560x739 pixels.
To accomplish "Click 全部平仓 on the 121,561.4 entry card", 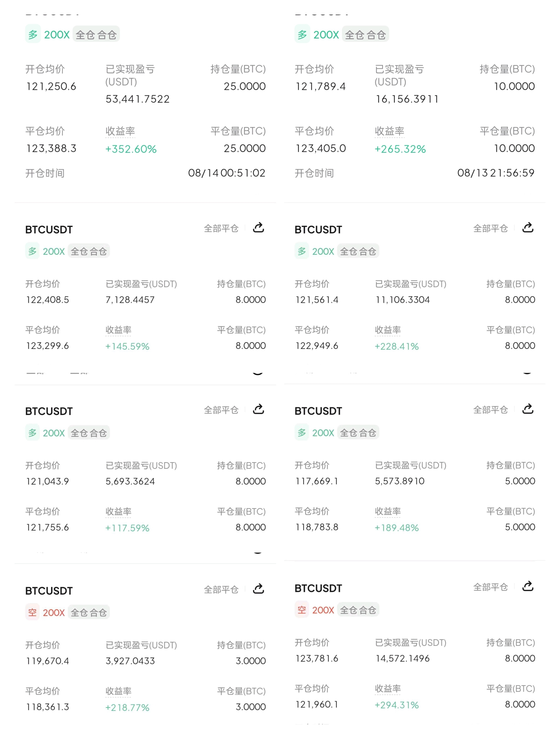I will tap(490, 228).
